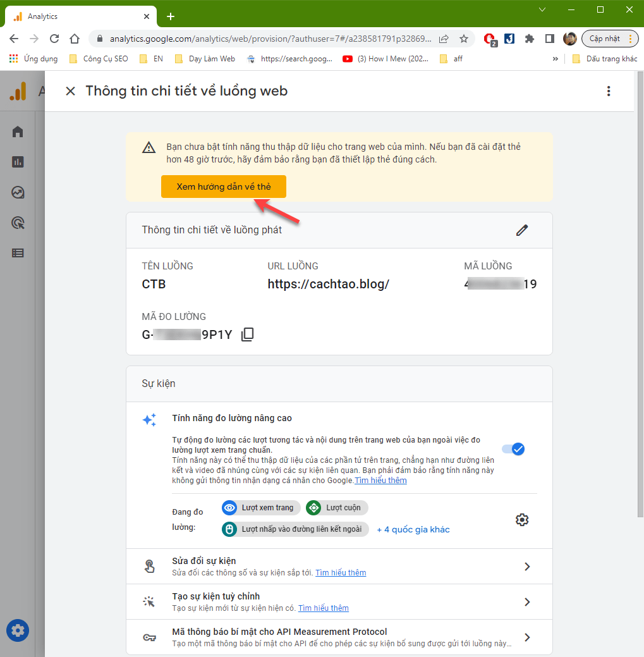This screenshot has height=657, width=644.
Task: Open the Reports bar chart sidebar icon
Action: coord(18,162)
